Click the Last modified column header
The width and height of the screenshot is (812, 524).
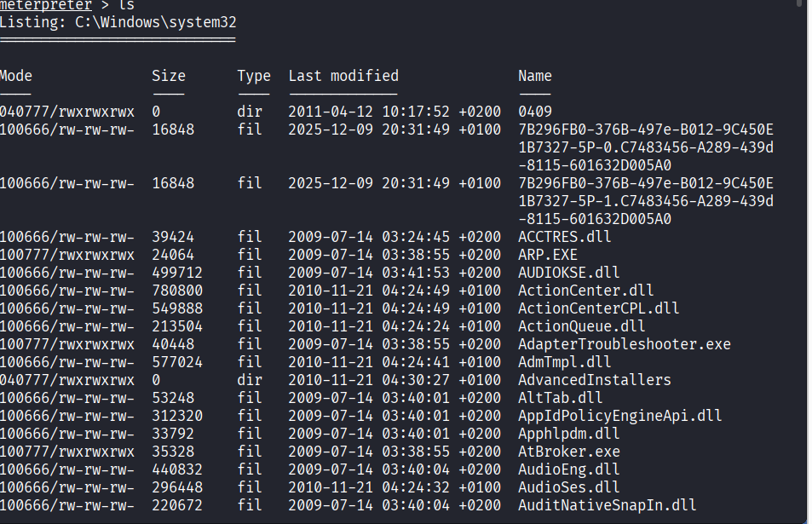click(x=343, y=76)
